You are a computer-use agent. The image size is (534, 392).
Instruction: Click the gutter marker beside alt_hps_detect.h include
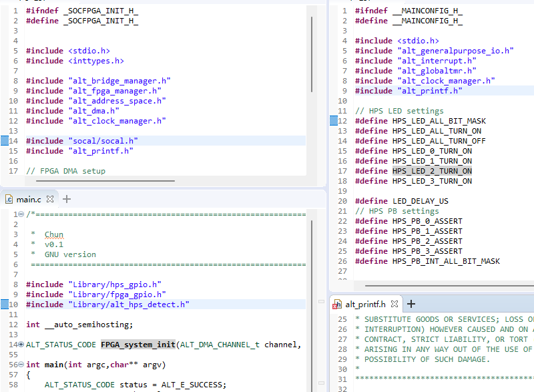tap(4, 305)
